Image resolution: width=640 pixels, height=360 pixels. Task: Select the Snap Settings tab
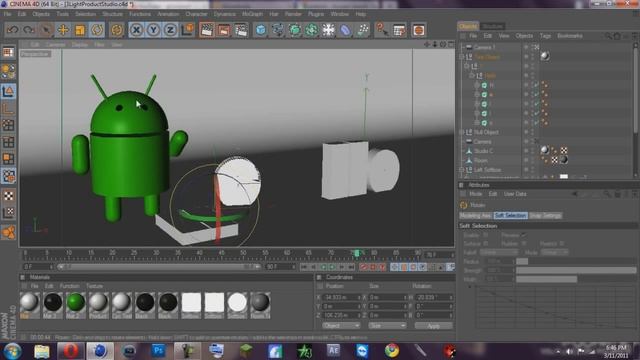coord(545,216)
